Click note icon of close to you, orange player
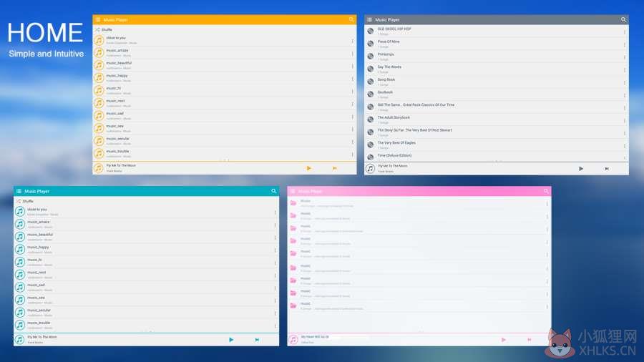The image size is (644, 362). point(99,40)
